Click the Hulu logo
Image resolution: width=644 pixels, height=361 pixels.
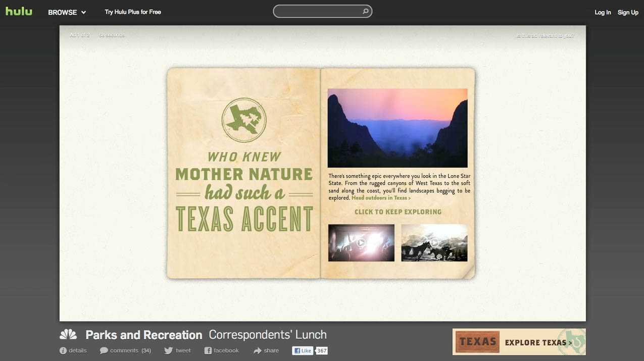tap(19, 11)
